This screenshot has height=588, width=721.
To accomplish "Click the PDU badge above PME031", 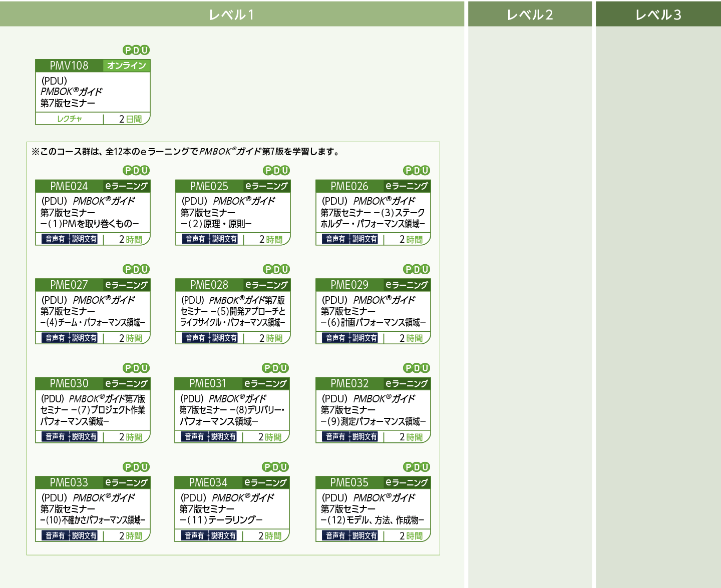I will (275, 368).
